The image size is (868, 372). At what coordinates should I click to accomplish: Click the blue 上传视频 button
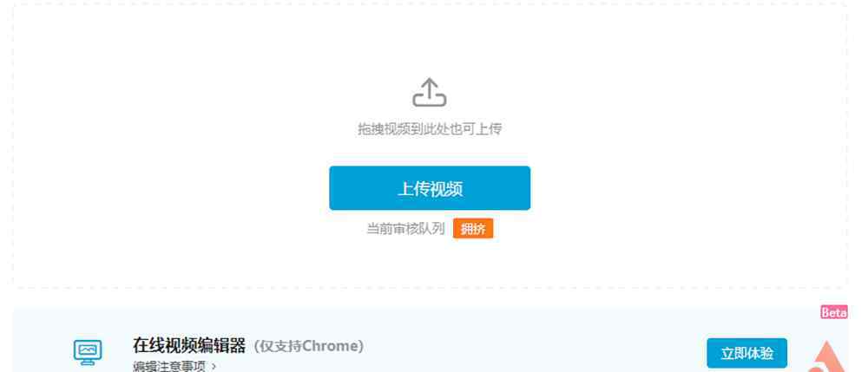(x=430, y=188)
